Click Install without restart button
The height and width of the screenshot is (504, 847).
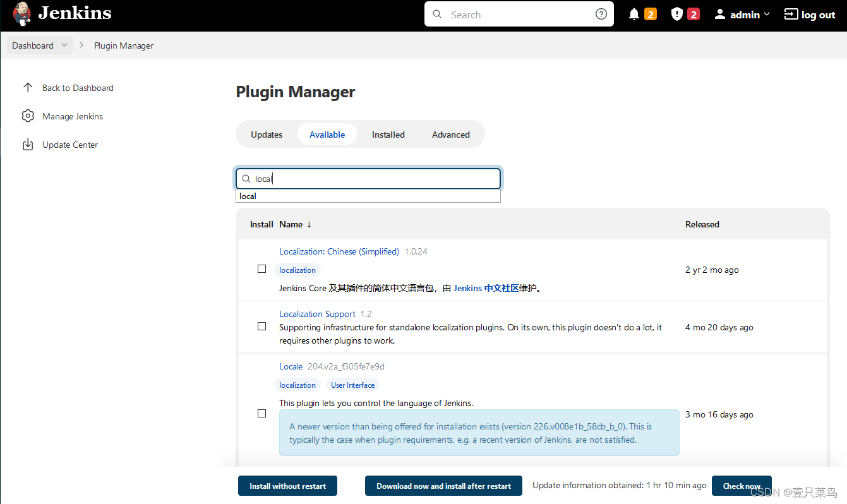pos(287,486)
